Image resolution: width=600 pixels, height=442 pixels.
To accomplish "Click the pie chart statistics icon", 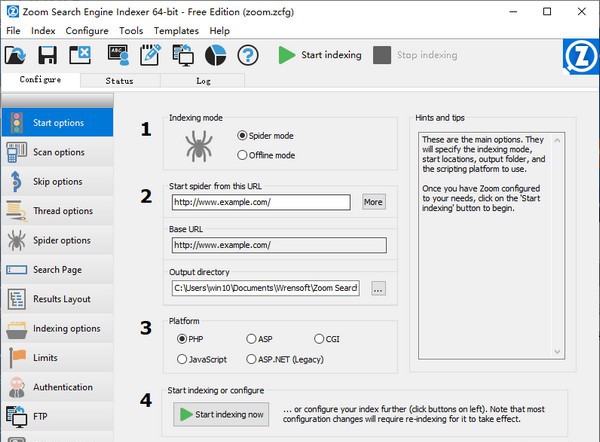I will click(x=215, y=55).
